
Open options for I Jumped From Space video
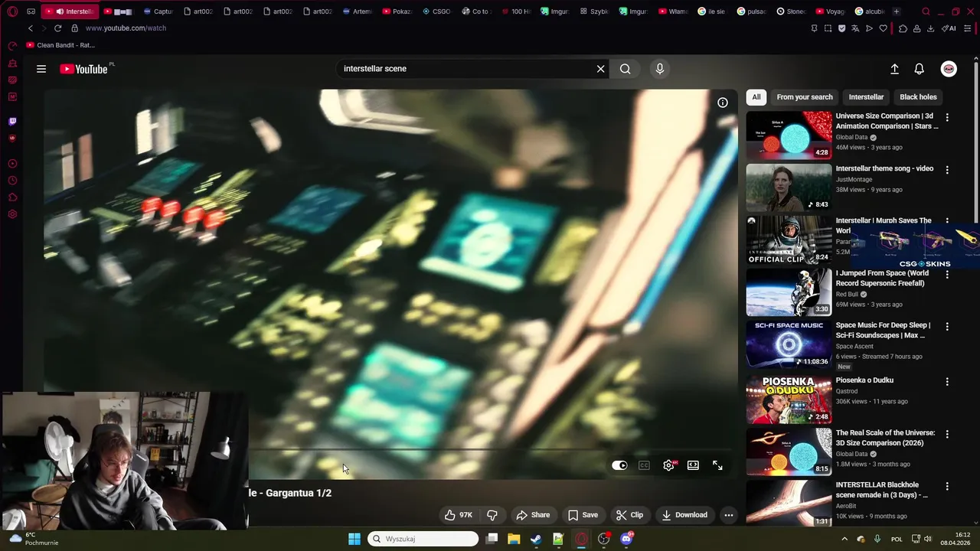coord(947,274)
